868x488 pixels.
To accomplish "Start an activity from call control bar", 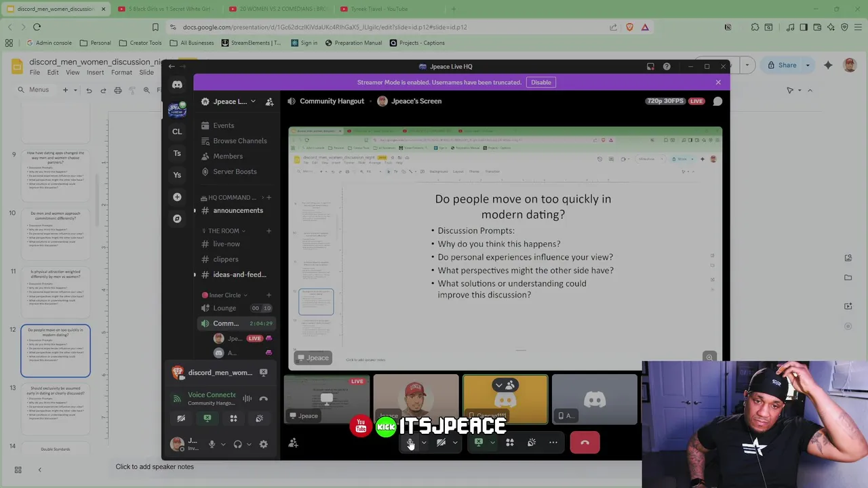I will [x=510, y=443].
